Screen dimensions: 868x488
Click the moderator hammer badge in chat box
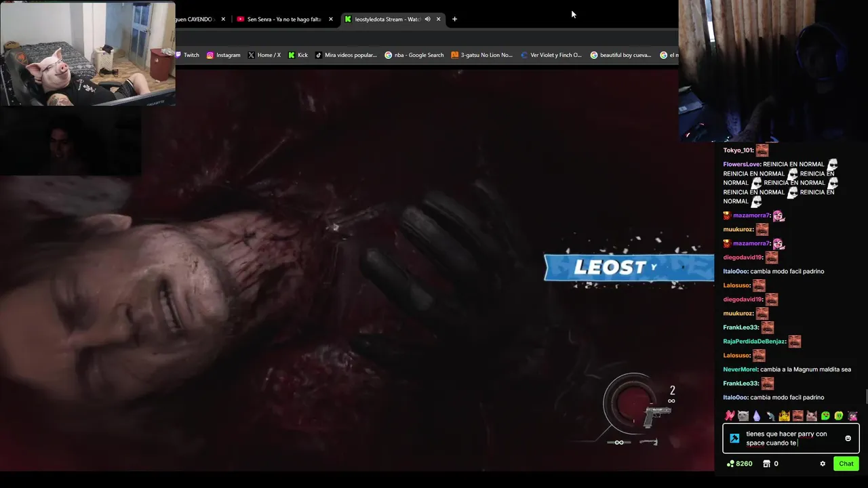[734, 439]
